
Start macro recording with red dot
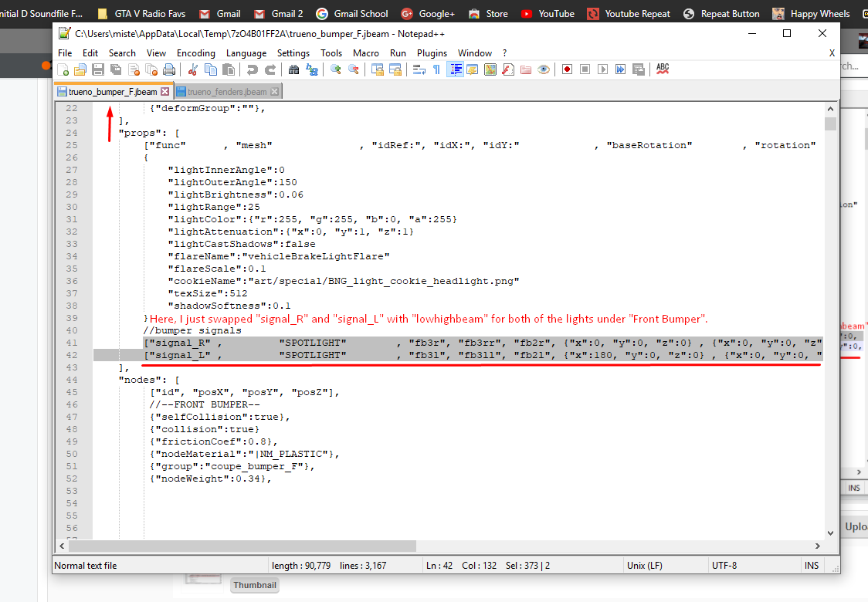(x=567, y=69)
